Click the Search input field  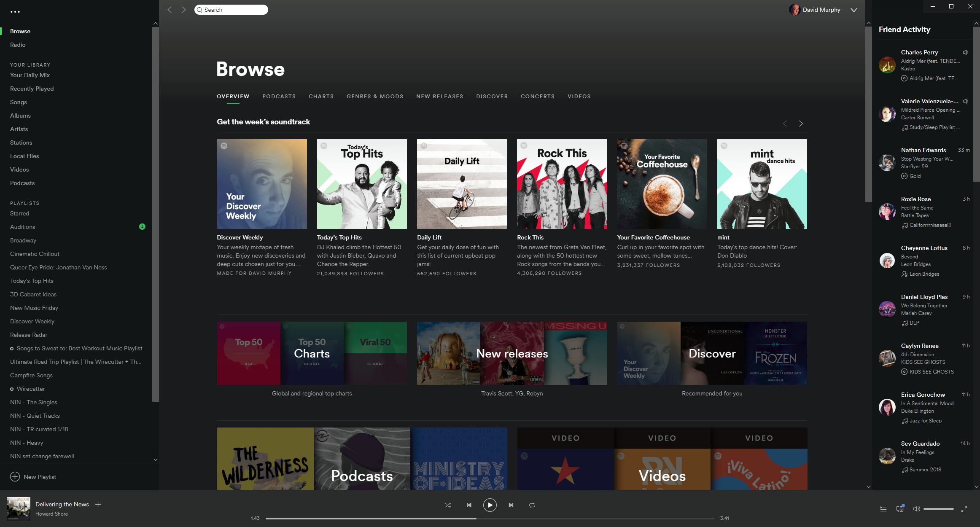(x=231, y=10)
